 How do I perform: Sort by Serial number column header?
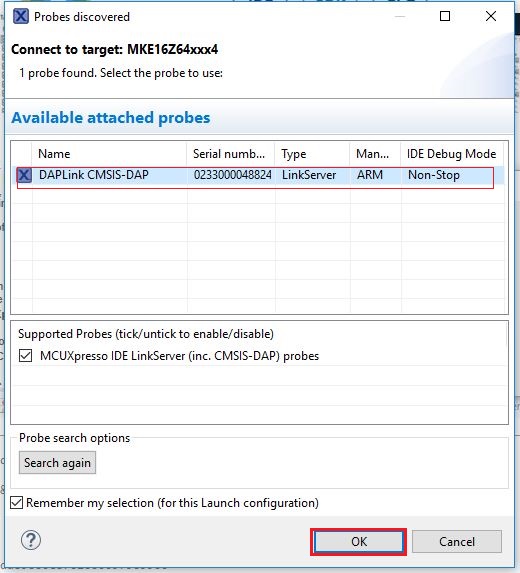[x=230, y=154]
